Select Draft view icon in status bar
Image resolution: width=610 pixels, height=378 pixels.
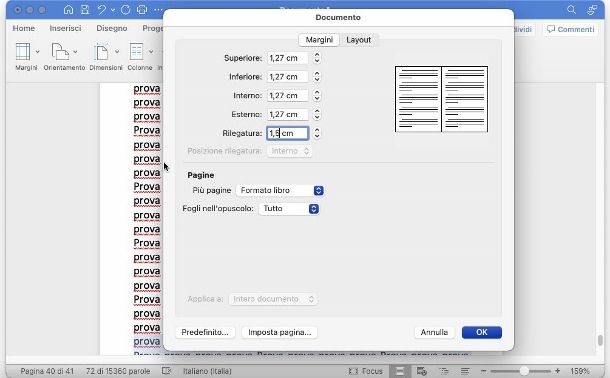click(x=465, y=371)
